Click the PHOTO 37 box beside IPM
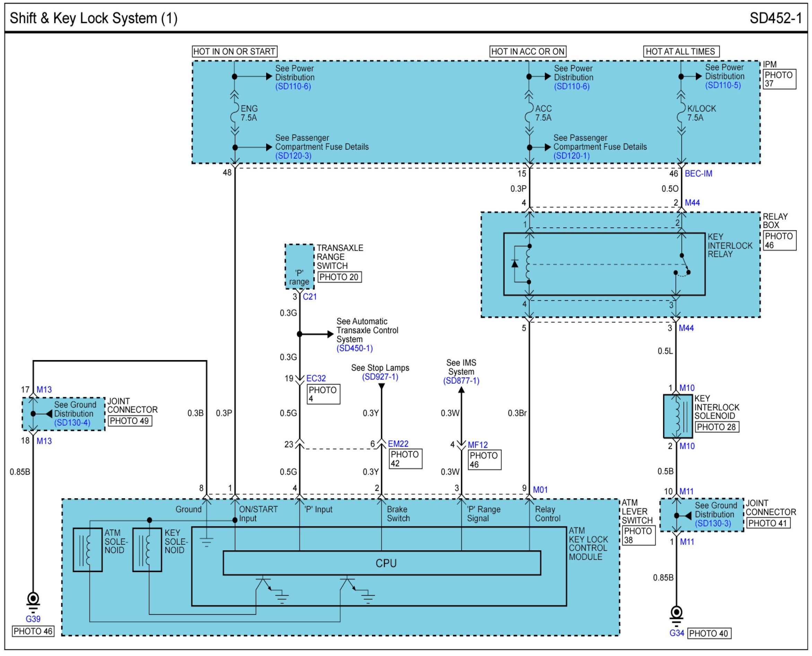812x656 pixels. (779, 79)
